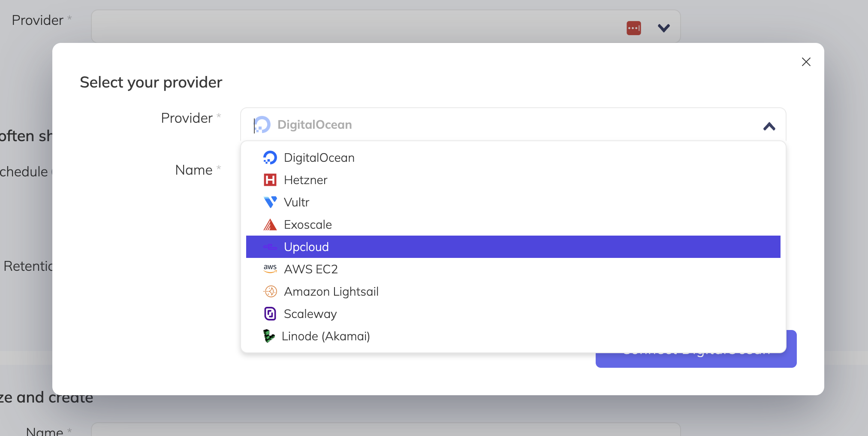
Task: Select the Vultr logo icon
Action: (270, 202)
